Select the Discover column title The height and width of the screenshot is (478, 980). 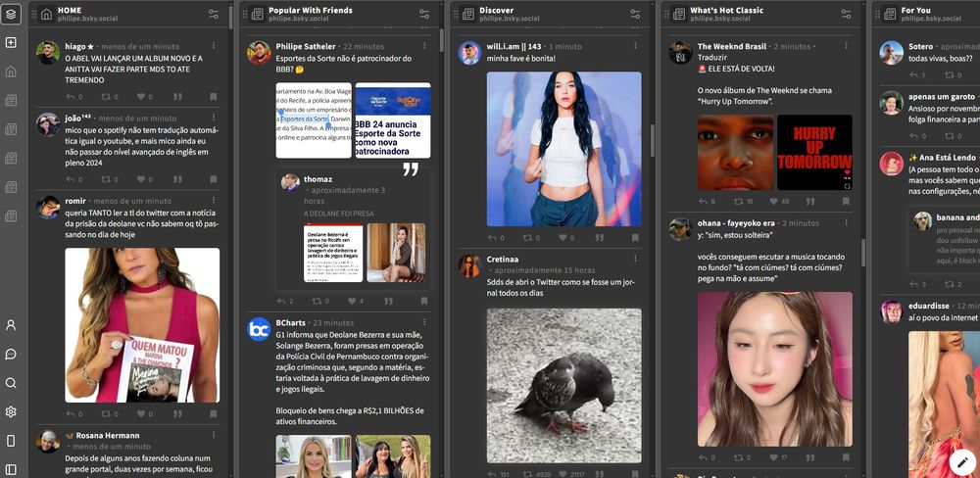496,10
